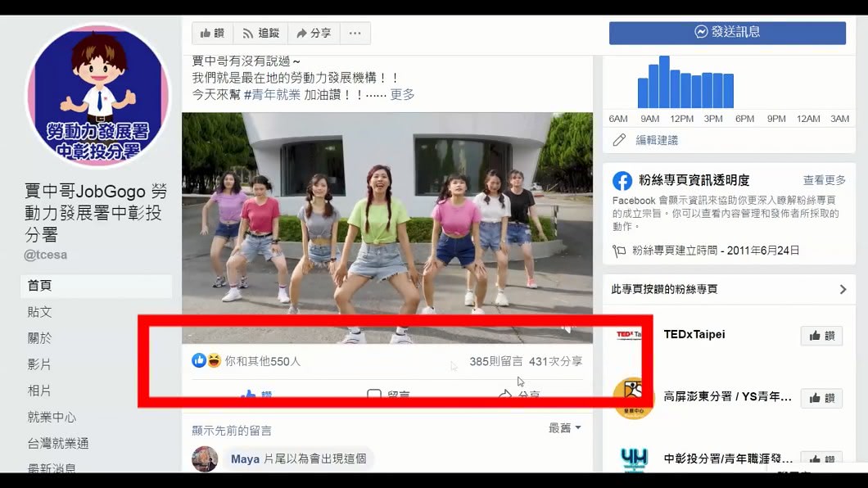
Task: Click the flag icon by page creation date
Action: pos(619,251)
